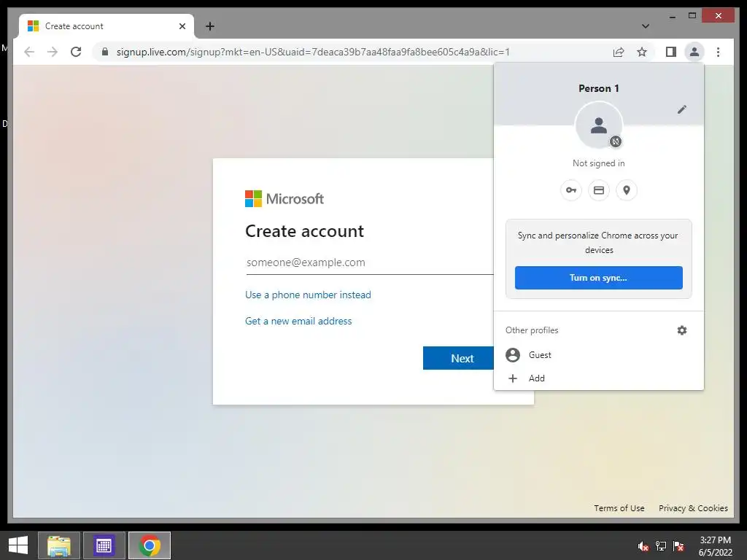Image resolution: width=747 pixels, height=560 pixels.
Task: Select the Guest profile
Action: [599, 355]
